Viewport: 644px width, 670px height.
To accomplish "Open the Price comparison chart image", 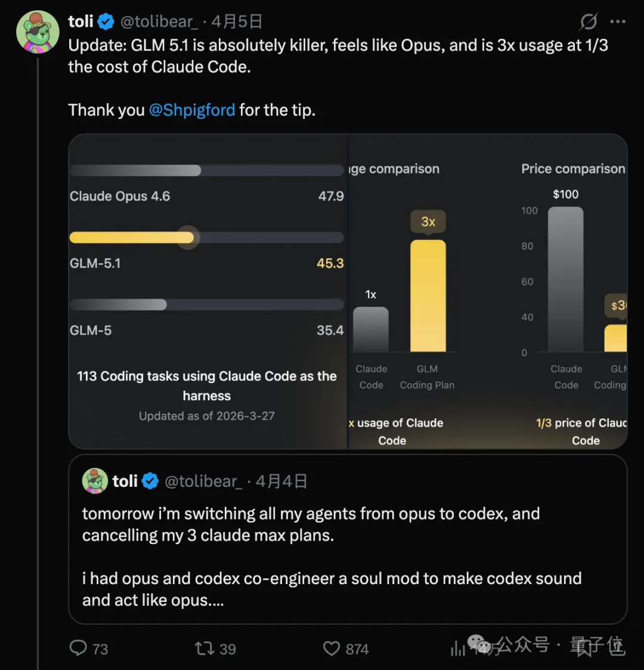I will 572,292.
